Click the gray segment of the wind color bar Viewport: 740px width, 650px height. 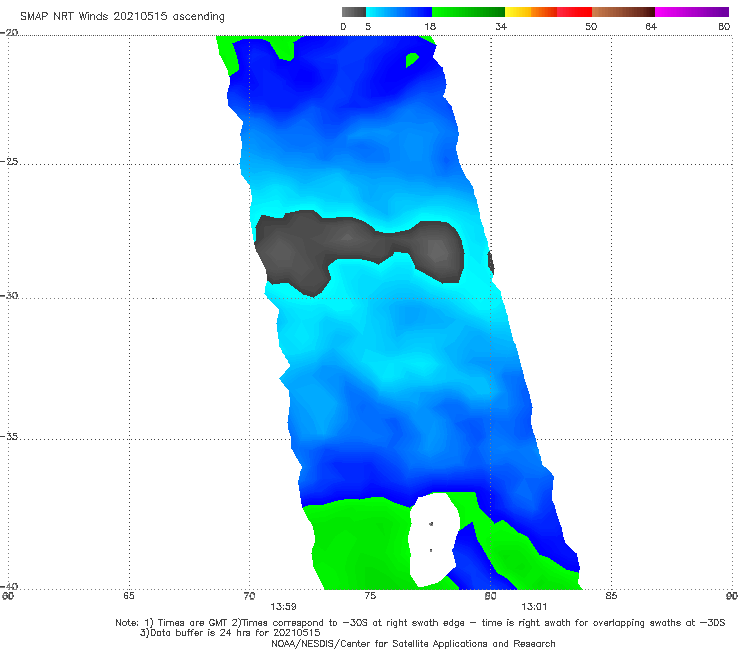(x=354, y=12)
